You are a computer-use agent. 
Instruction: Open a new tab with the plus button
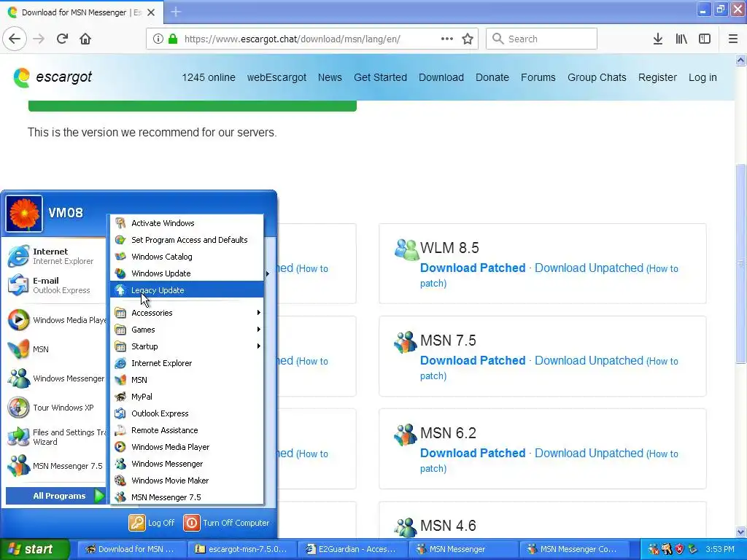coord(176,12)
